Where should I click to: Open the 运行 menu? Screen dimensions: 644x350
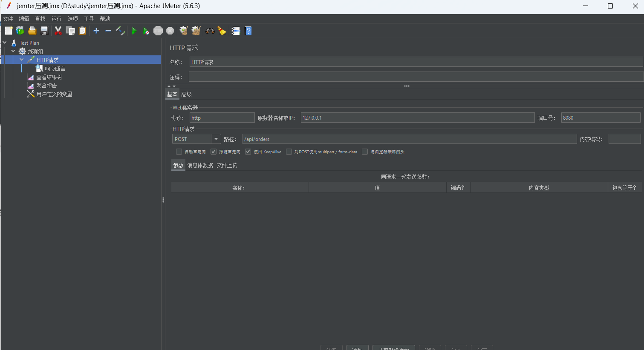point(57,19)
